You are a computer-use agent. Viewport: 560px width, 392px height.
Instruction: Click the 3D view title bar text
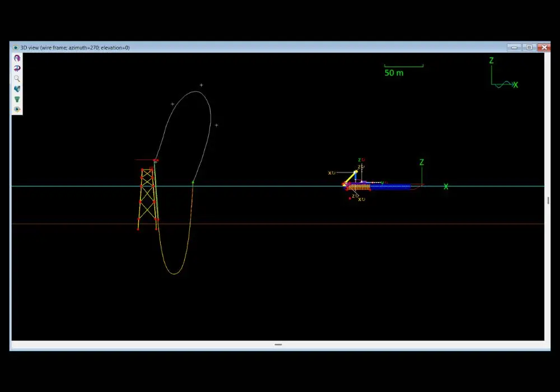[75, 48]
